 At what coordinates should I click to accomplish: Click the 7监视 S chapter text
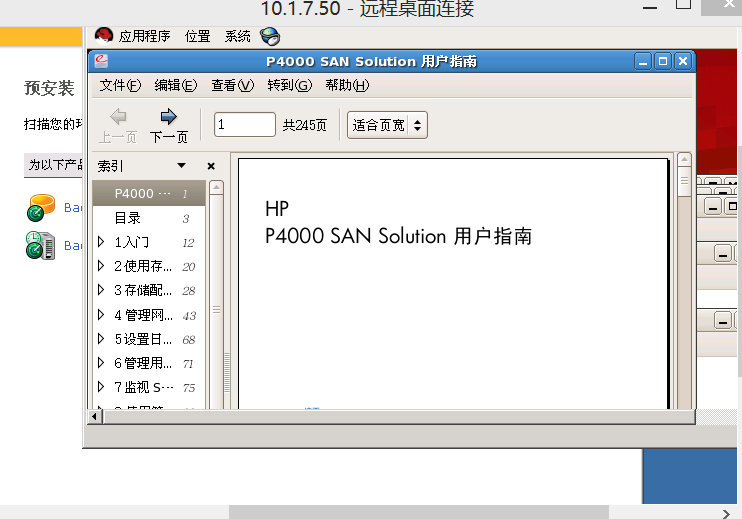(x=143, y=387)
